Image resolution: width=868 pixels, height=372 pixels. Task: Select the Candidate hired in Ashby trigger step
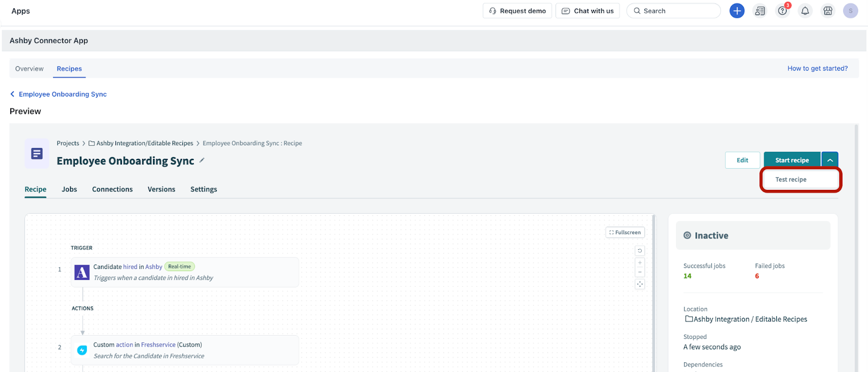(x=185, y=272)
